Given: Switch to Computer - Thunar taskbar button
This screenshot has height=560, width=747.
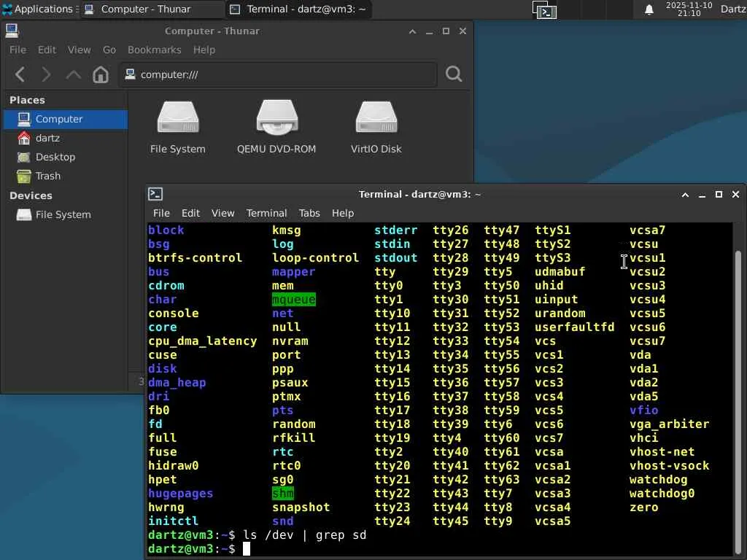Looking at the screenshot, I should [x=145, y=9].
